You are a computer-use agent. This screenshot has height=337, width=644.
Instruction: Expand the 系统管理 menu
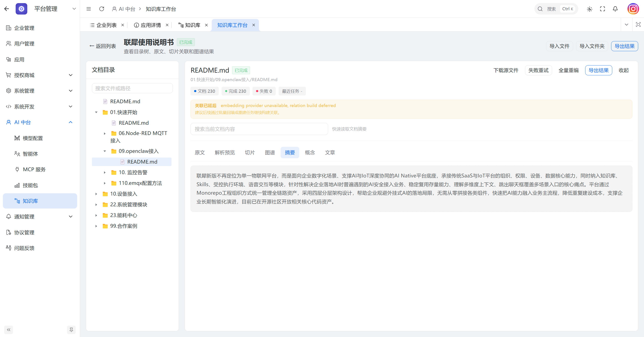pyautogui.click(x=71, y=91)
